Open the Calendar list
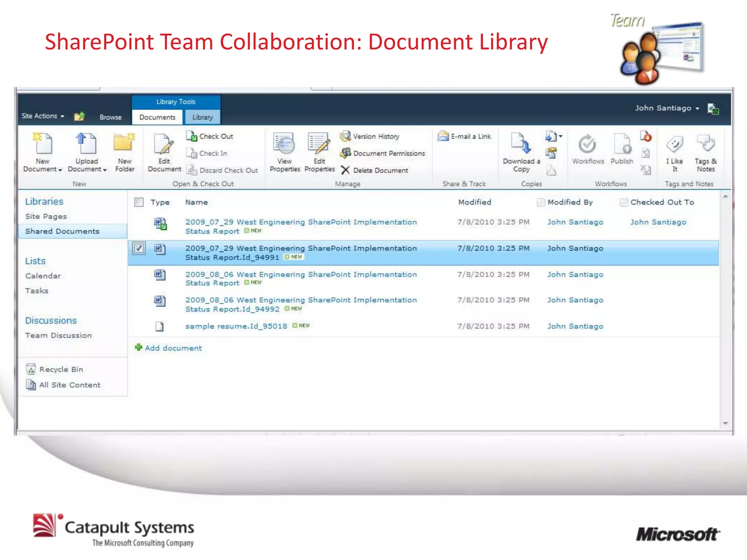The width and height of the screenshot is (747, 560). [x=43, y=276]
